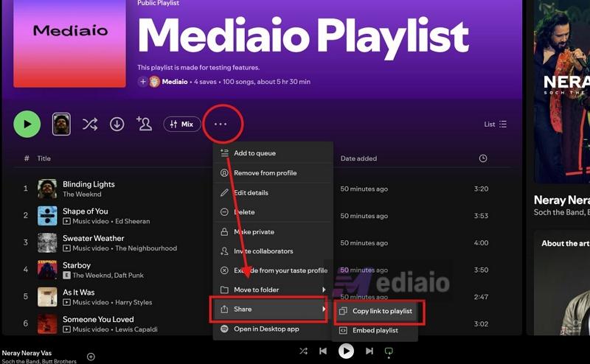Select Make private menu entry
The height and width of the screenshot is (364, 590).
273,231
